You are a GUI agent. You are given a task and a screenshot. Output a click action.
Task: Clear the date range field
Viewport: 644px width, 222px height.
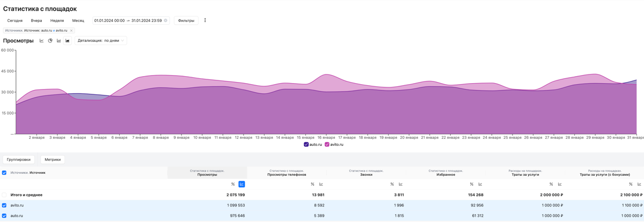click(166, 20)
